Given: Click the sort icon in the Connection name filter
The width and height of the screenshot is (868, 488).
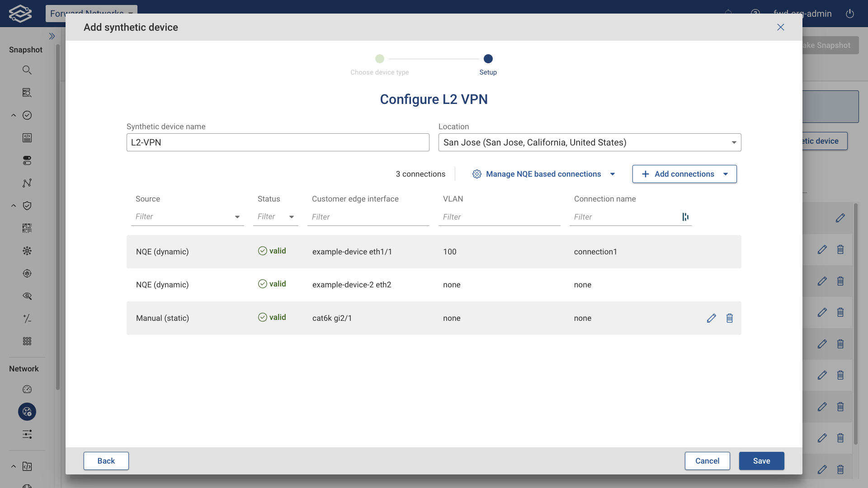Looking at the screenshot, I should click(685, 217).
